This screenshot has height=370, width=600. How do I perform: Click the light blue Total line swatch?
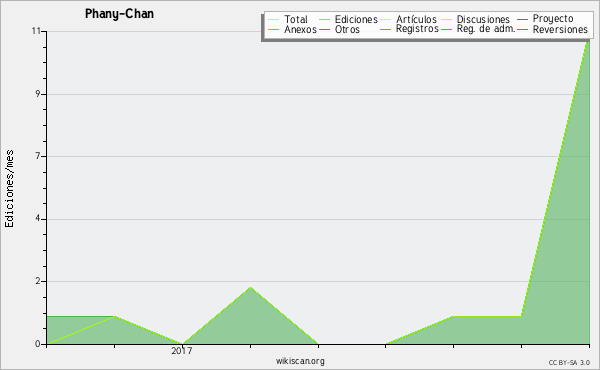pos(274,20)
